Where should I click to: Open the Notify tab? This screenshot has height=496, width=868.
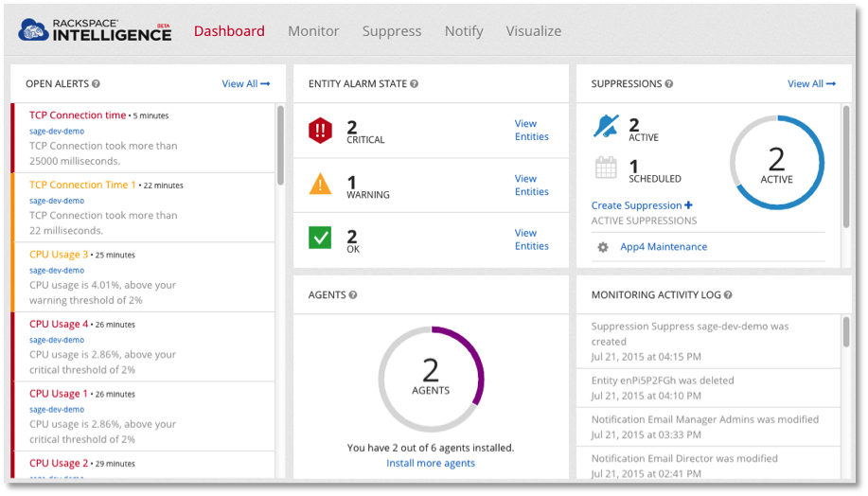point(464,31)
